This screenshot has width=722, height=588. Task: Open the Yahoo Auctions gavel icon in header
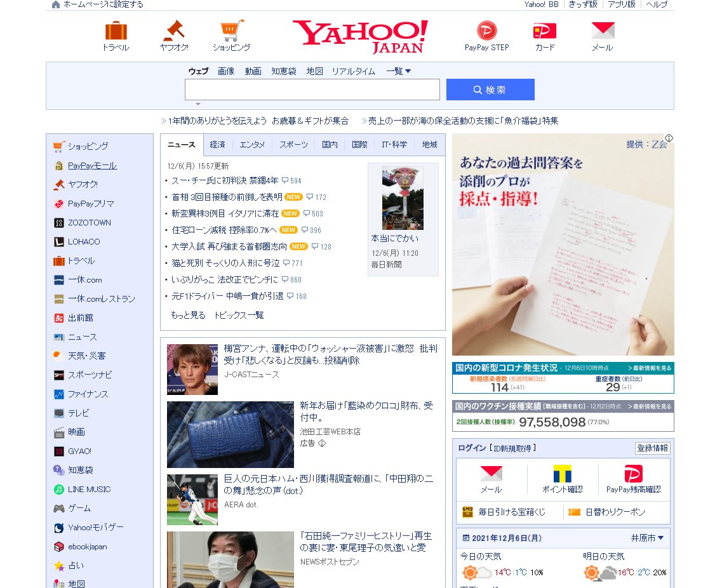(174, 31)
